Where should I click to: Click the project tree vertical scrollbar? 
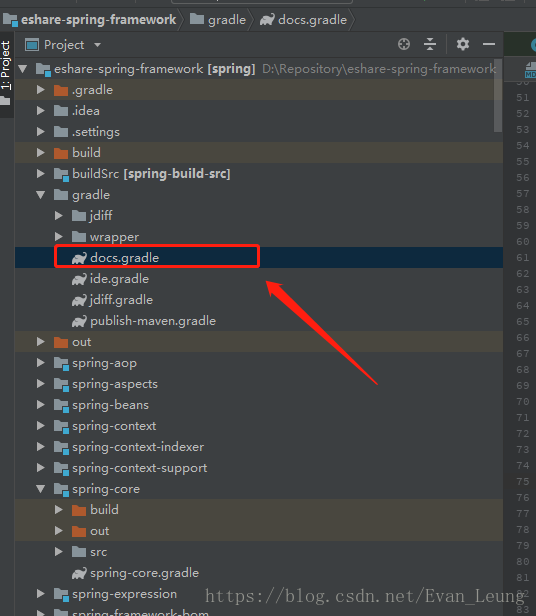(498, 95)
